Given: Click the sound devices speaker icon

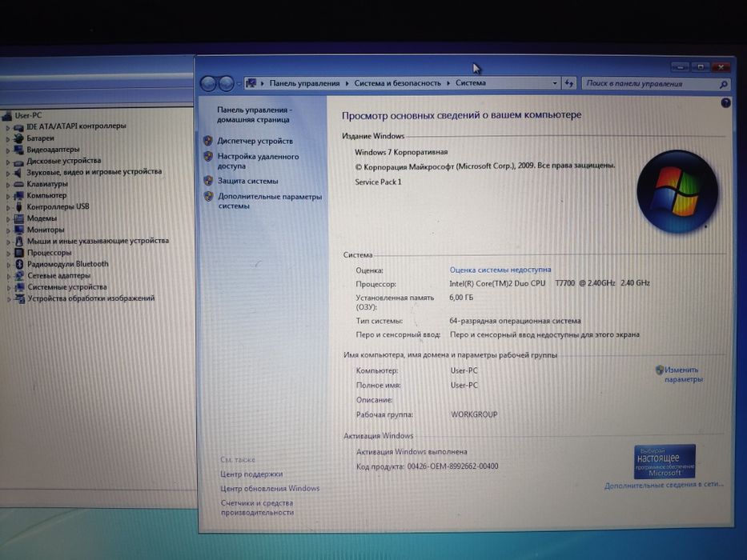Looking at the screenshot, I should pyautogui.click(x=18, y=173).
